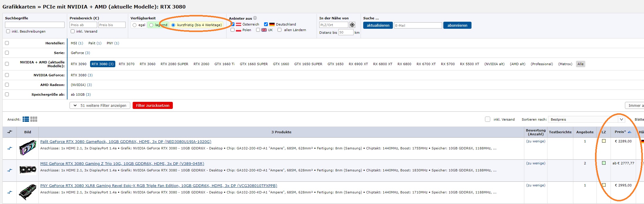
Task: Click compare arrows icon in table header
Action: (x=10, y=132)
